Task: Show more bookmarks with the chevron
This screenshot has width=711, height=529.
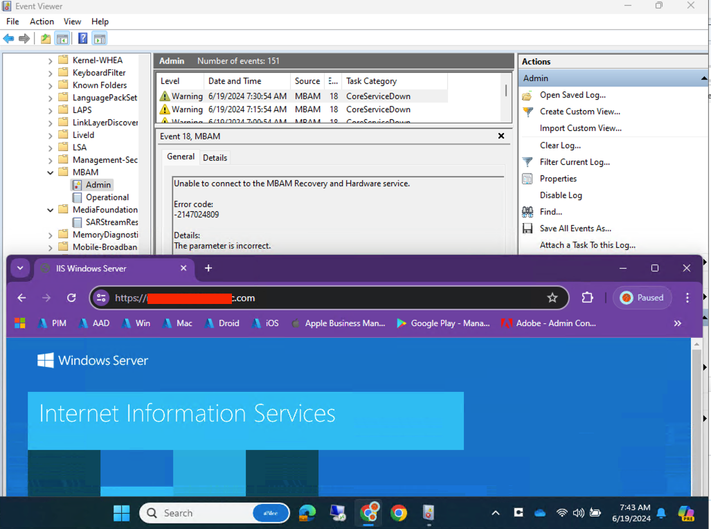Action: pyautogui.click(x=677, y=323)
